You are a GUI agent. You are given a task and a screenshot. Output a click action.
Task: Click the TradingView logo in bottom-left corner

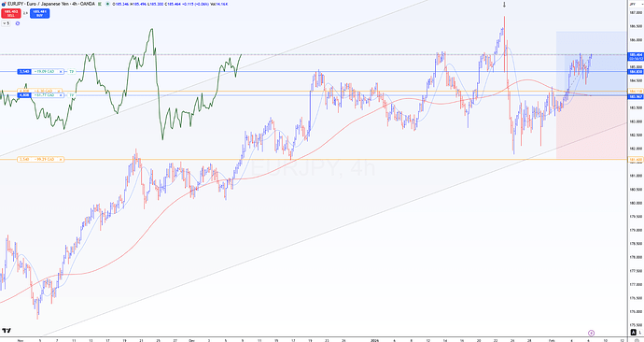pos(7,331)
